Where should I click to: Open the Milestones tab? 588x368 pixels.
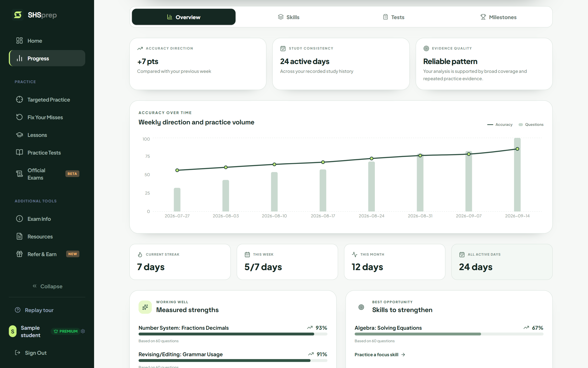pos(498,17)
